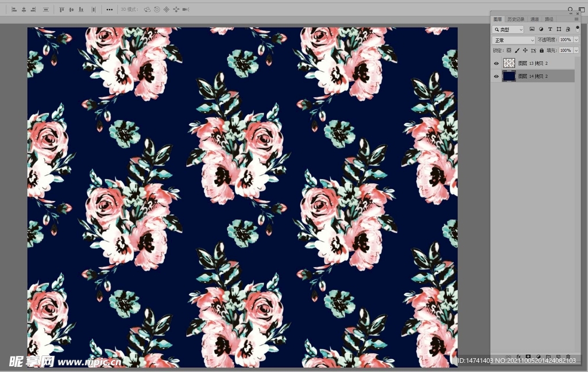Toggle lock all padlock icon
588x372 pixels.
tap(542, 51)
